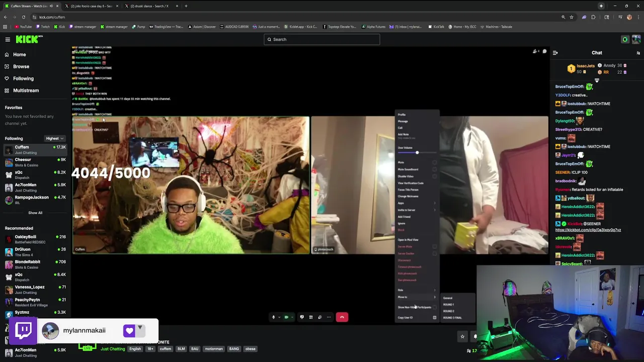This screenshot has height=362, width=644.
Task: Click the red hang-up button in Discord call
Action: point(342,317)
